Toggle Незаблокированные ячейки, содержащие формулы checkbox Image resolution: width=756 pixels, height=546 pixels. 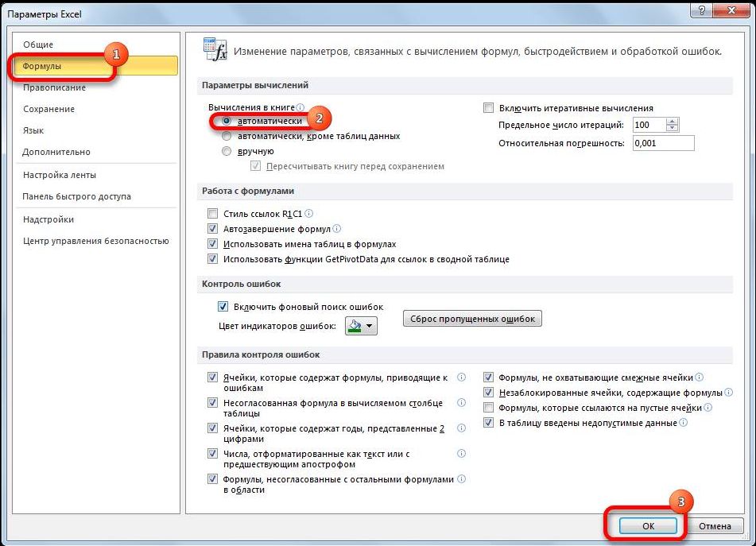click(488, 393)
